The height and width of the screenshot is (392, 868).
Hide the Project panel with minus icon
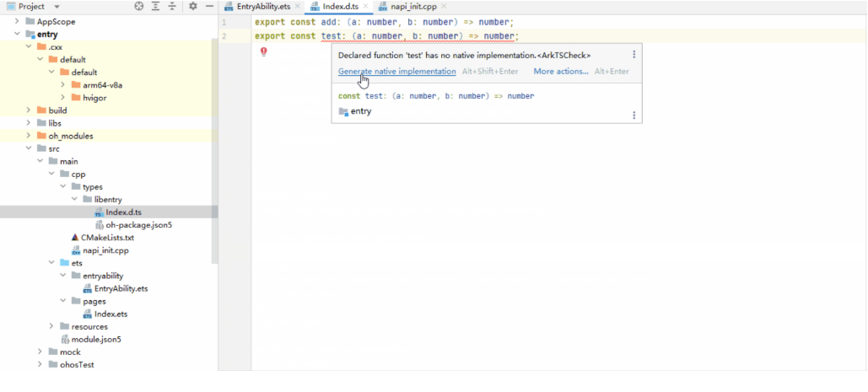click(x=210, y=6)
